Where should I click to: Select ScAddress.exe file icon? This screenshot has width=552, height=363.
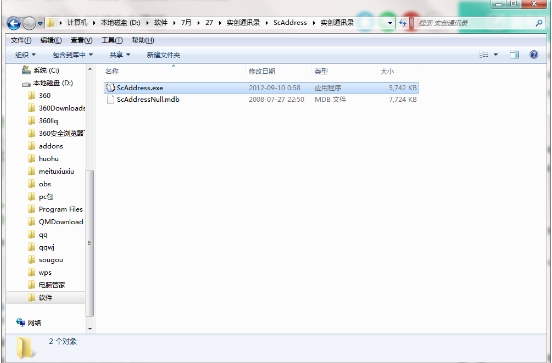pyautogui.click(x=110, y=88)
